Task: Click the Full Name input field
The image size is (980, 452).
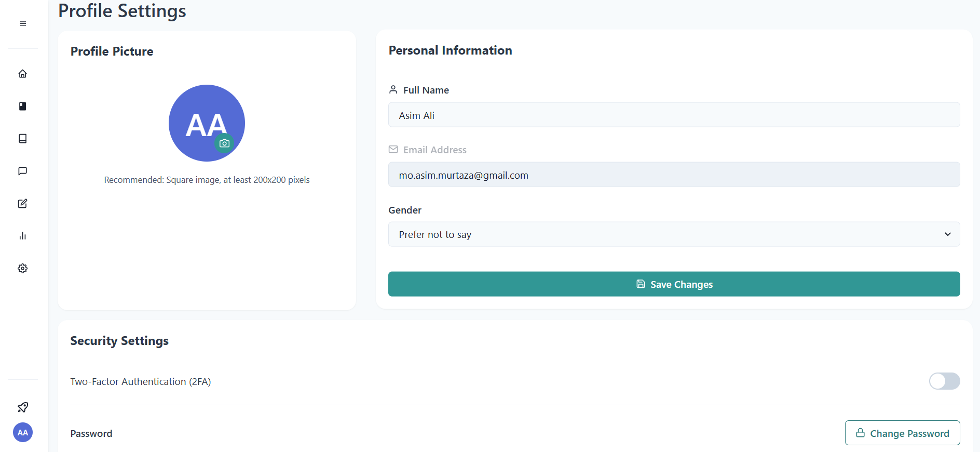Action: pos(674,115)
